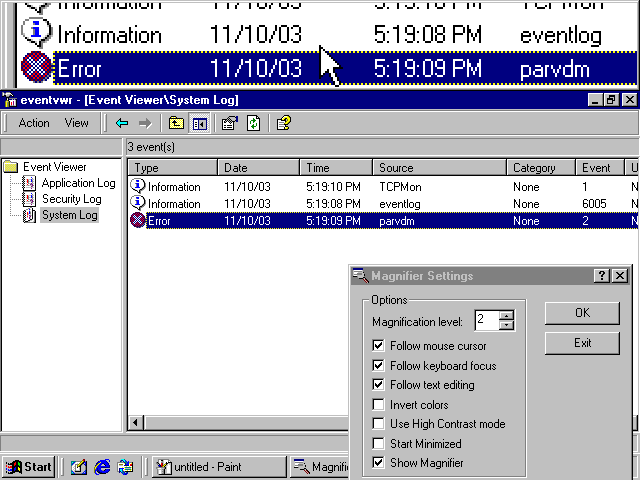Click the Magnifier taskbar button
The height and width of the screenshot is (480, 640).
point(320,467)
